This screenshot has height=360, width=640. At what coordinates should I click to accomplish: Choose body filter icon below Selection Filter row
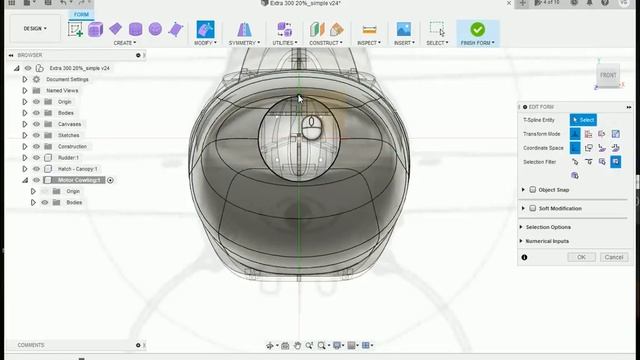(x=575, y=176)
